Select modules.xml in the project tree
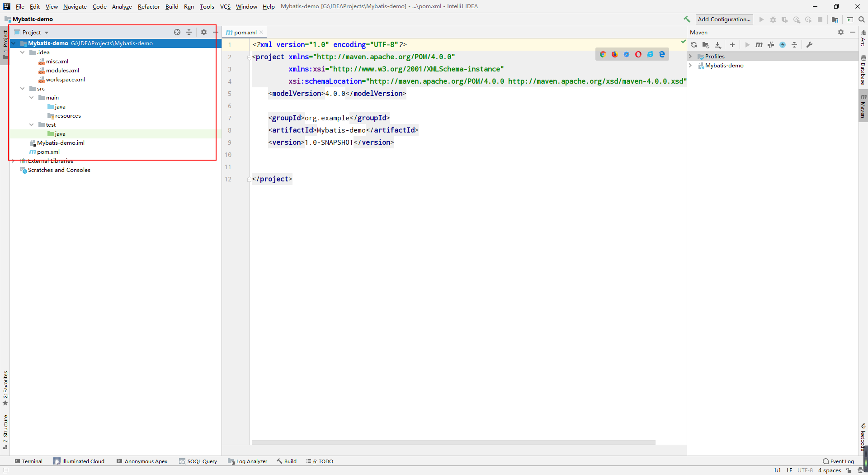Screen dimensions: 868x475 (x=62, y=71)
